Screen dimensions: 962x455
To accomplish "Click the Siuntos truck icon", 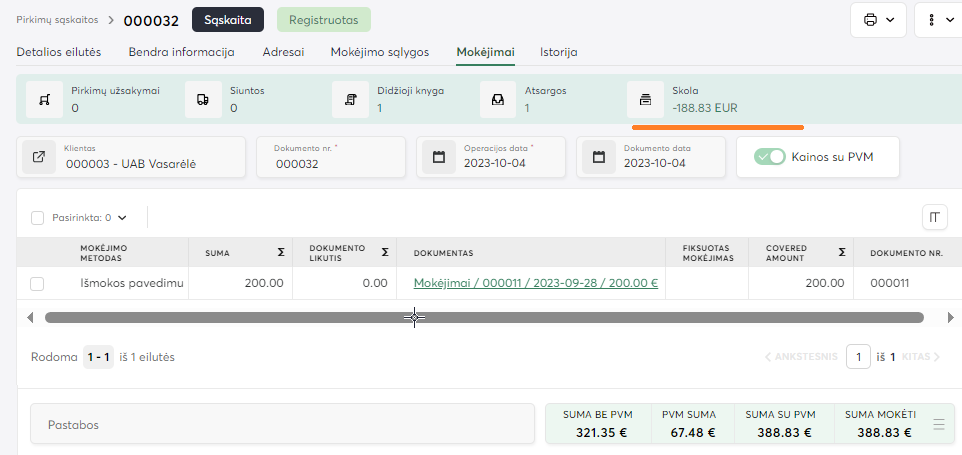I will pyautogui.click(x=203, y=99).
